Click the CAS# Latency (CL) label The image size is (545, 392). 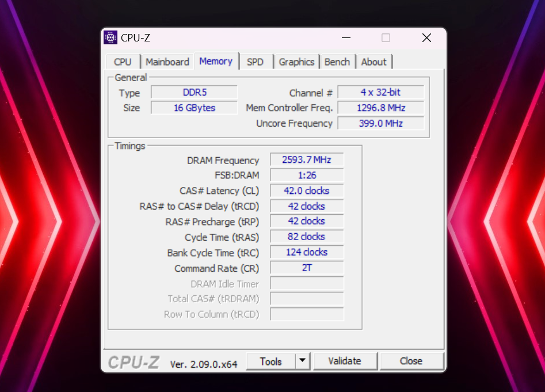219,191
